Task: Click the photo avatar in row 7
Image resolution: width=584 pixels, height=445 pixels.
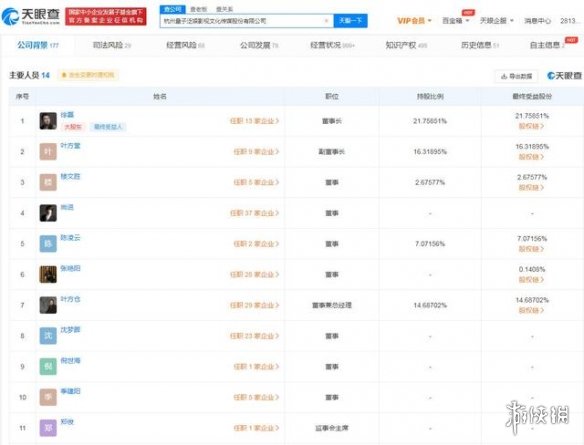Action: pyautogui.click(x=48, y=305)
